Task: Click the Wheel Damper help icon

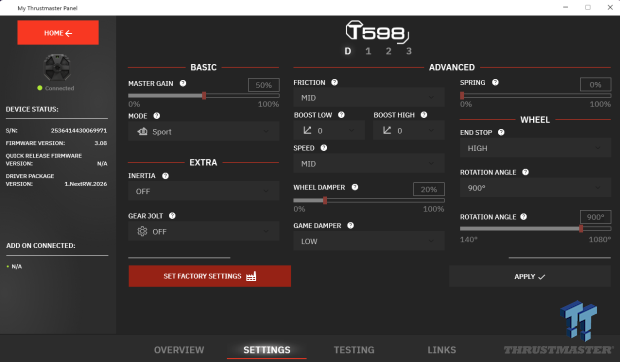Action: [355, 187]
